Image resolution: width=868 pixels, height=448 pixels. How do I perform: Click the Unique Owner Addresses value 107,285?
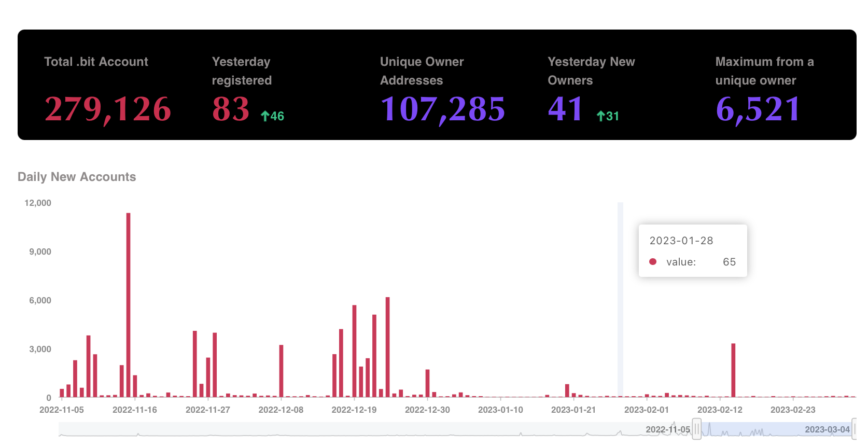pos(443,109)
